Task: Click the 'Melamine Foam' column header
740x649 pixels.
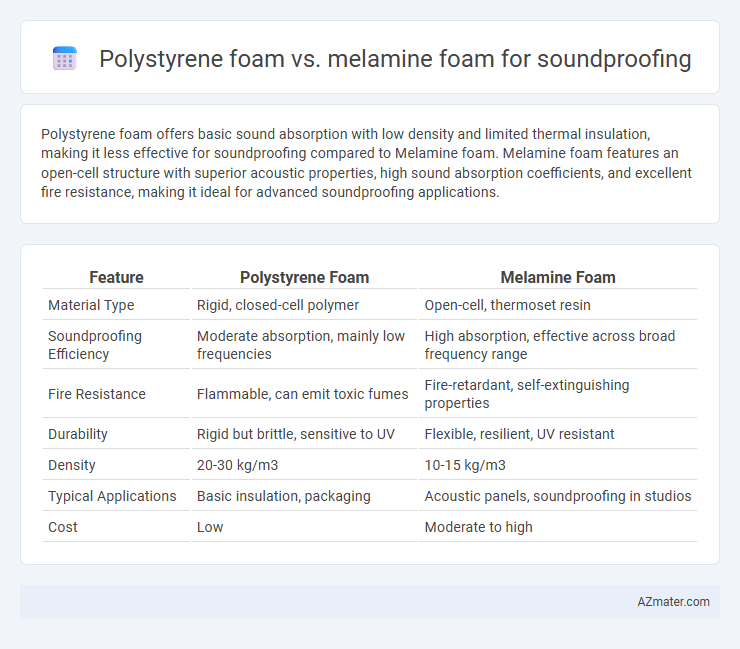Action: [x=558, y=278]
